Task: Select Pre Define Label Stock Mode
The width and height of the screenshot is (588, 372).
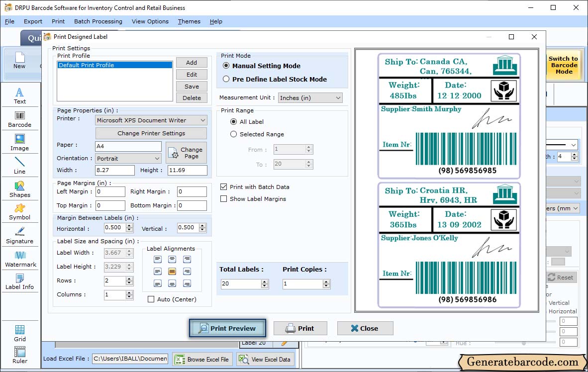Action: pos(226,79)
